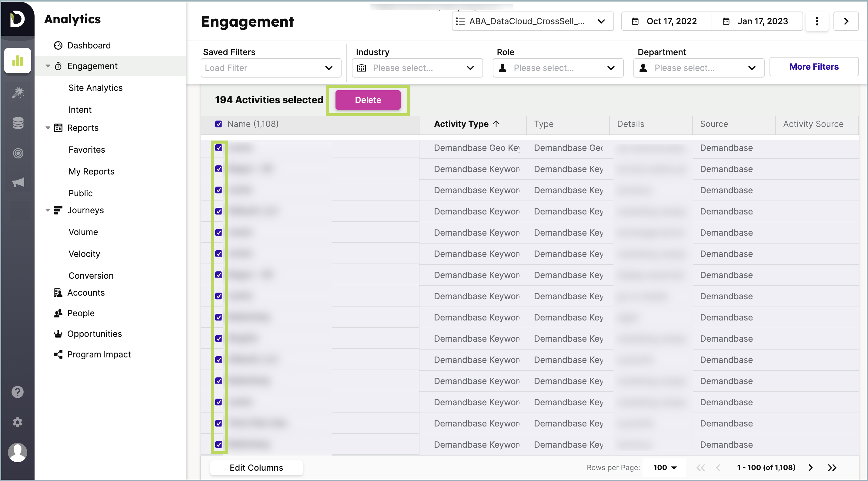Viewport: 868px width, 481px height.
Task: Open the help question mark icon
Action: point(18,392)
